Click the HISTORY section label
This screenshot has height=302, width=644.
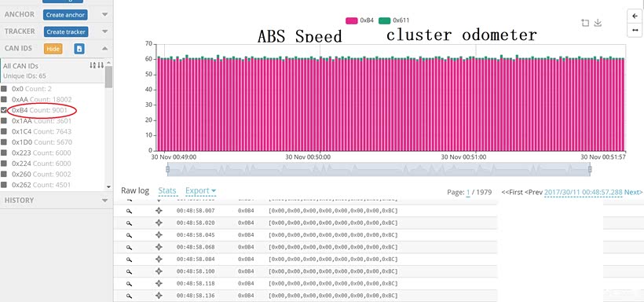pos(19,201)
